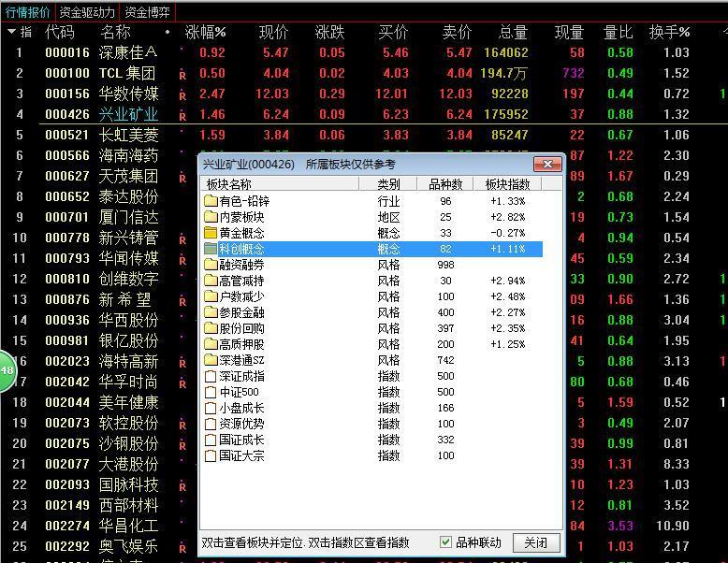Click 板块指数 column header in dialog
The height and width of the screenshot is (563, 728).
click(x=507, y=184)
